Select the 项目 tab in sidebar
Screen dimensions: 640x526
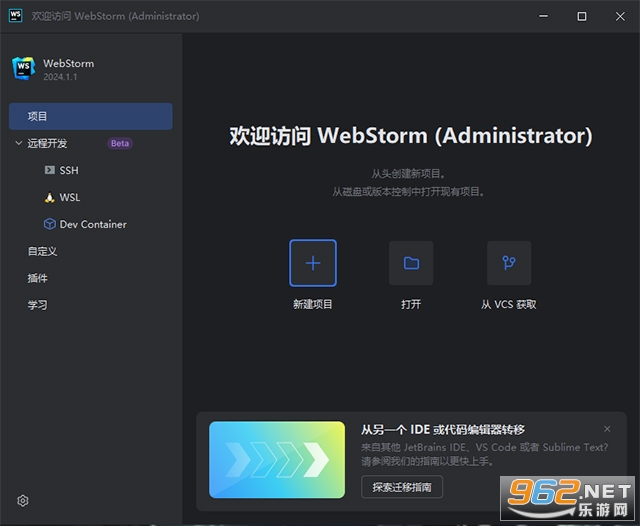91,116
